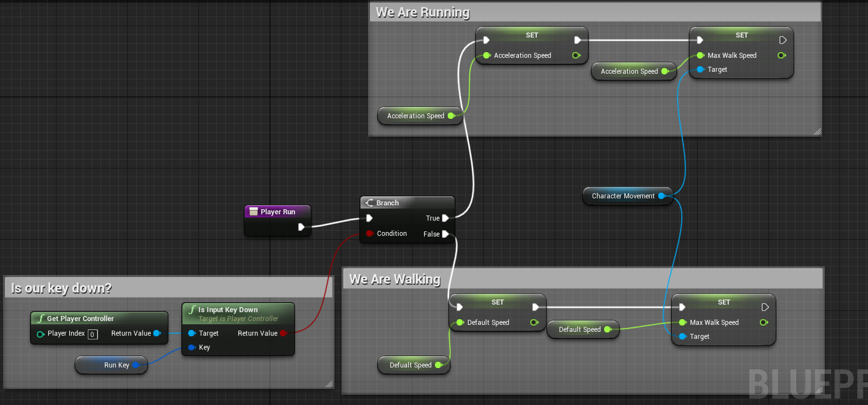
Task: Click the Branch node's False execution pin
Action: click(445, 234)
